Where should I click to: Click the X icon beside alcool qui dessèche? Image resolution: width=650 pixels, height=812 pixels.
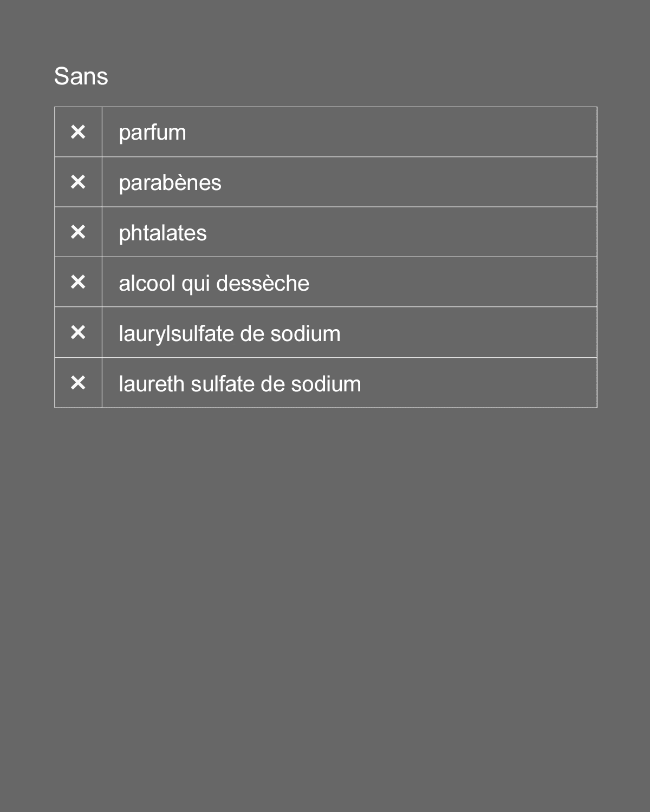[x=78, y=282]
